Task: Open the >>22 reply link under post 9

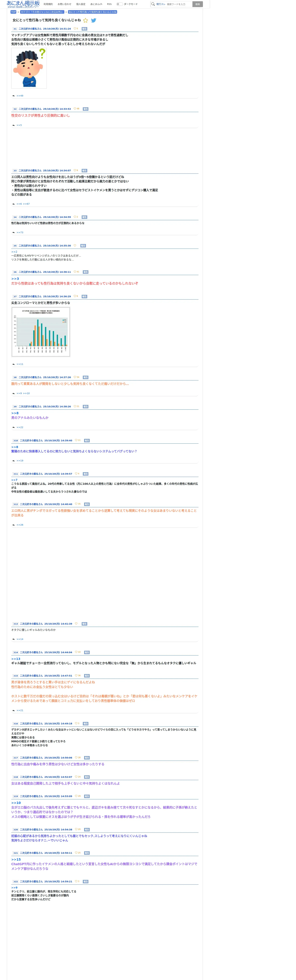Action: 20,427
